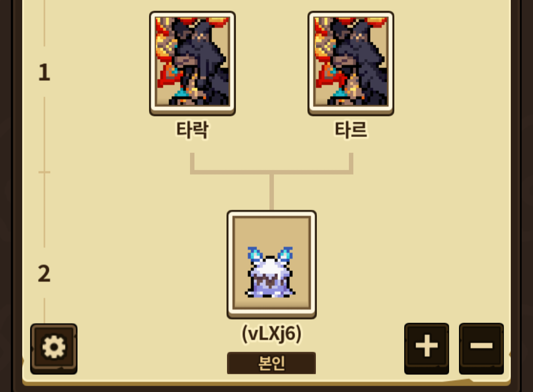Select the 타락 dragon portrait card
The width and height of the screenshot is (533, 392).
(x=192, y=63)
